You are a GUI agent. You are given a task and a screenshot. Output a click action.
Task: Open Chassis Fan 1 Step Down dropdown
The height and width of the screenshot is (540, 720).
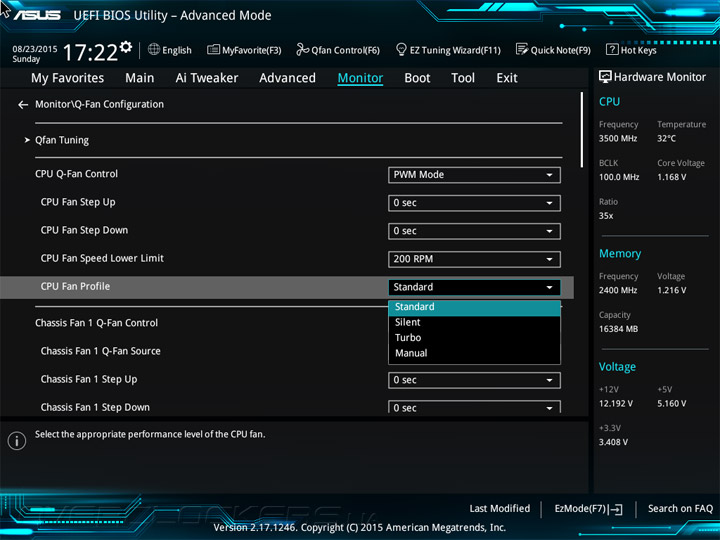[474, 407]
